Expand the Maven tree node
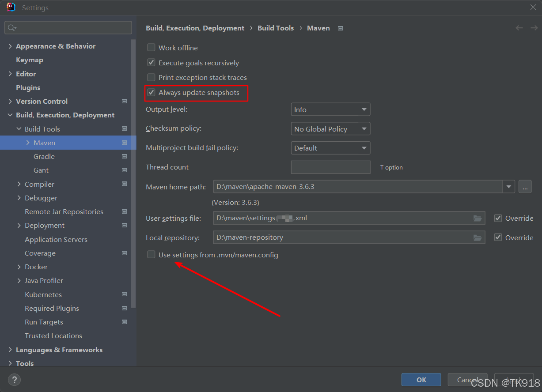This screenshot has height=392, width=542. pyautogui.click(x=28, y=143)
